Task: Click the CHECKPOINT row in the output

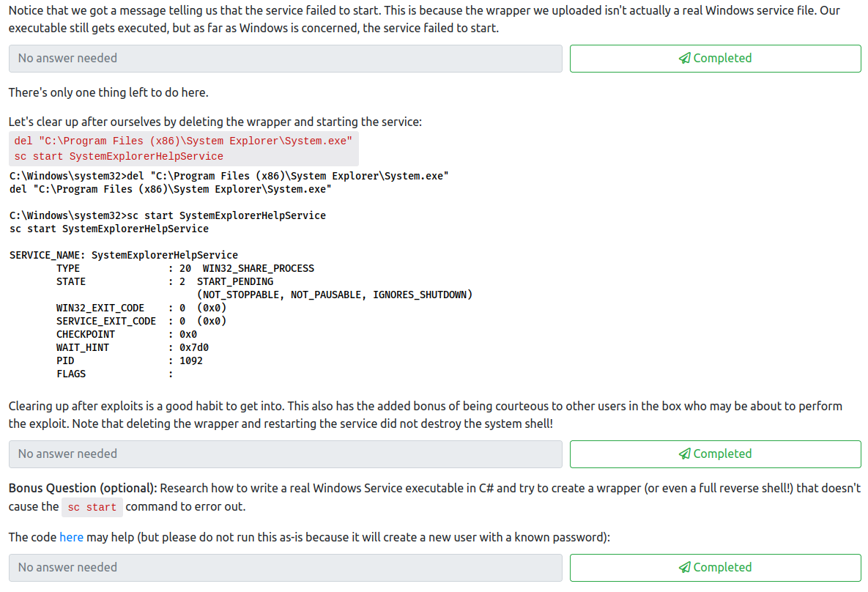Action: click(86, 334)
